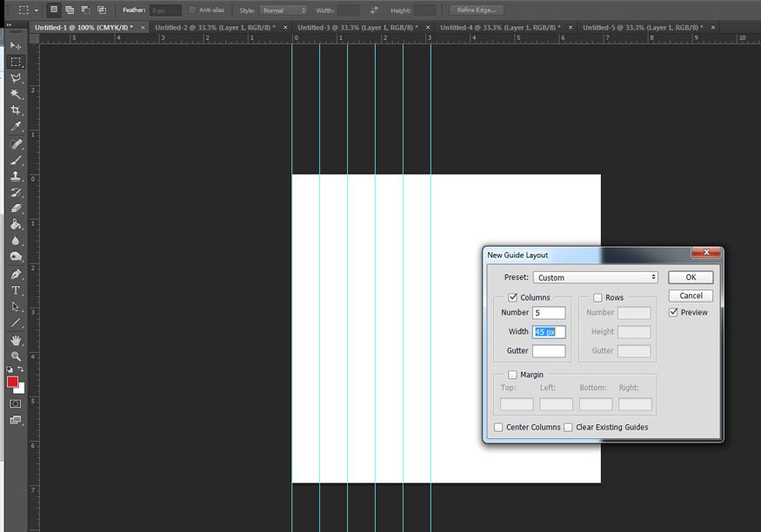Uncheck the Columns checkbox
761x532 pixels.
point(513,297)
